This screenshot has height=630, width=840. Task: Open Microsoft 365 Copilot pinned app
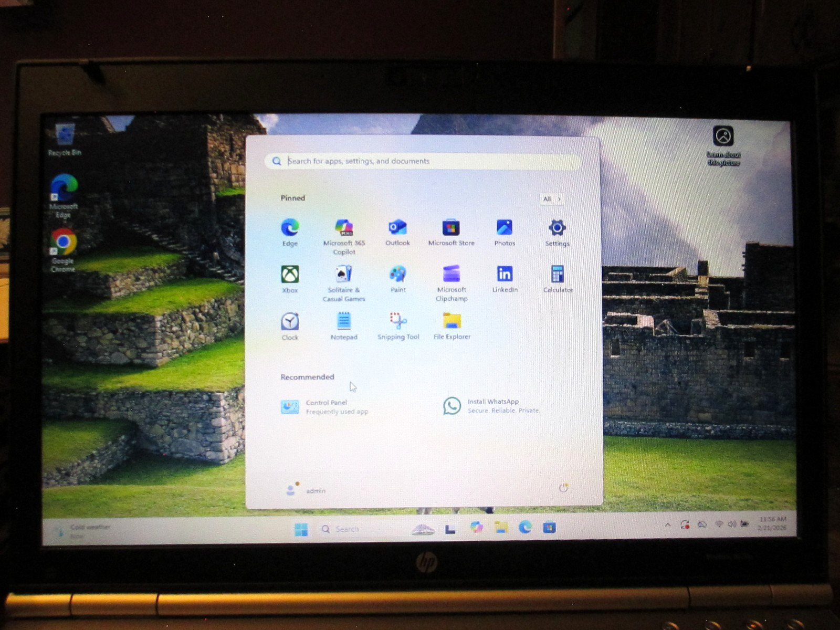pyautogui.click(x=344, y=237)
